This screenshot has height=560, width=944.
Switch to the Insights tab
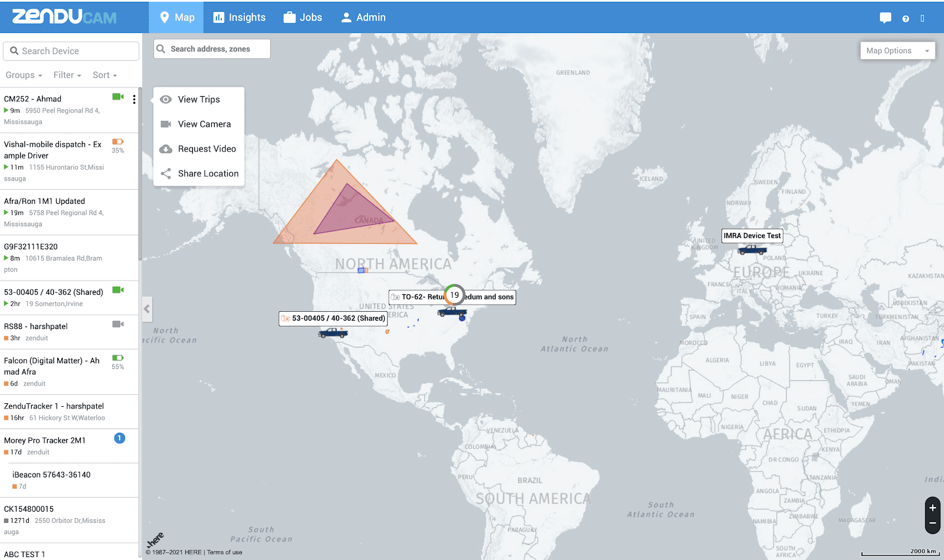(x=240, y=18)
